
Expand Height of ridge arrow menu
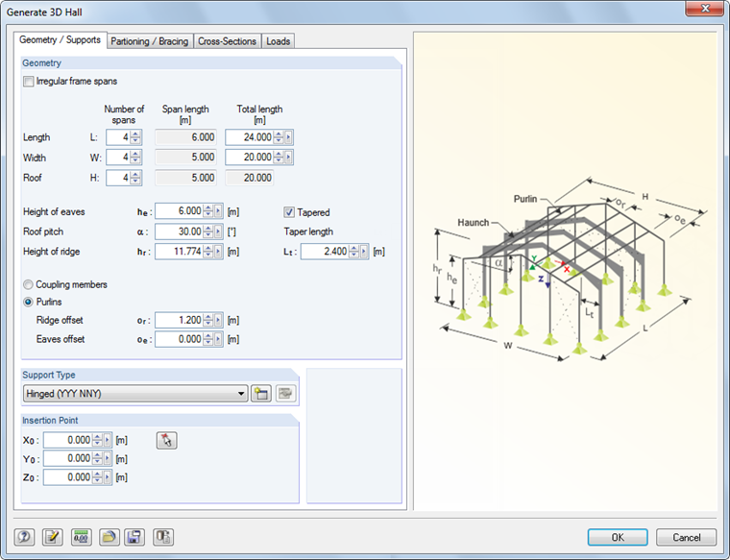click(x=218, y=252)
